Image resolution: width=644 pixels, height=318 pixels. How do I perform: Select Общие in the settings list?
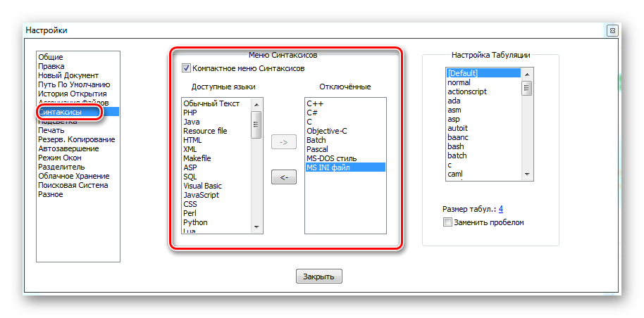51,57
